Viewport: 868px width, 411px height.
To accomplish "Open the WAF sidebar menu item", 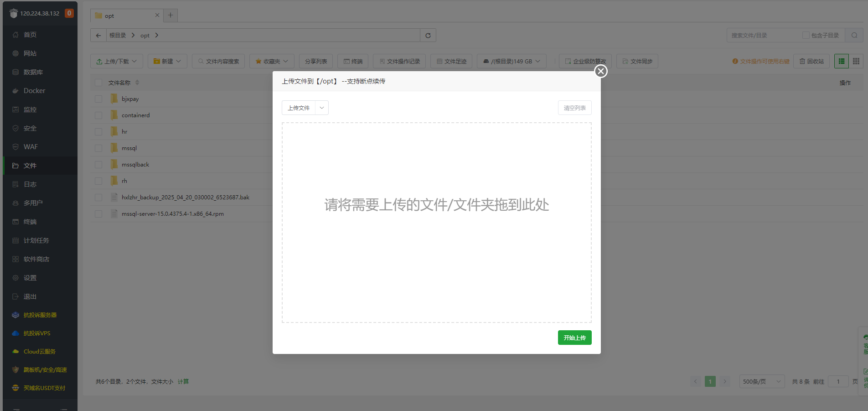I will click(x=31, y=147).
